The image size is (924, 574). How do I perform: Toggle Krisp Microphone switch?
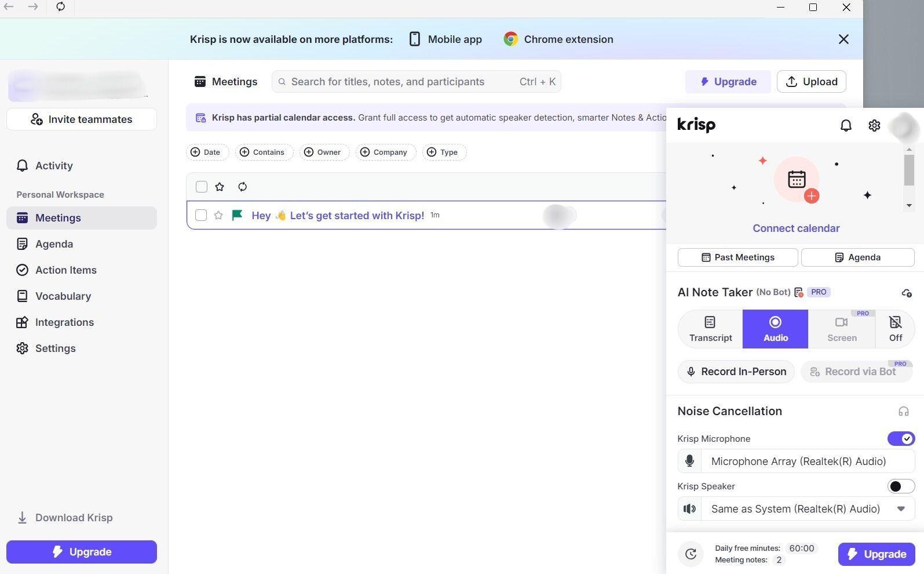coord(901,439)
